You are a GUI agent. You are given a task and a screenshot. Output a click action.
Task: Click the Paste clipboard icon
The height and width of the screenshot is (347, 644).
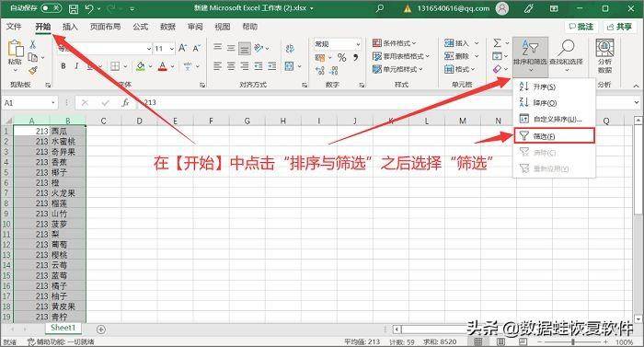pos(16,49)
